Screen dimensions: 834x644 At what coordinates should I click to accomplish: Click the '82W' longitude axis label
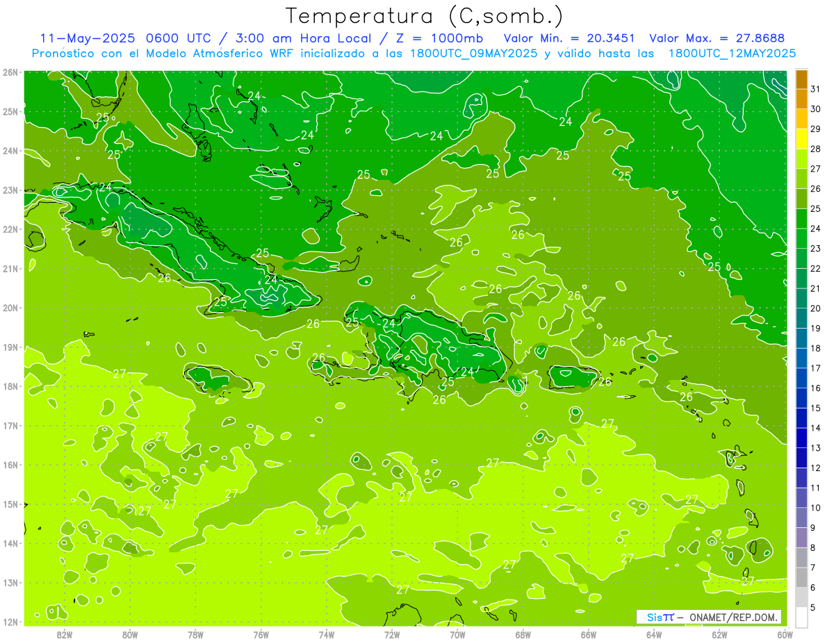tap(65, 634)
